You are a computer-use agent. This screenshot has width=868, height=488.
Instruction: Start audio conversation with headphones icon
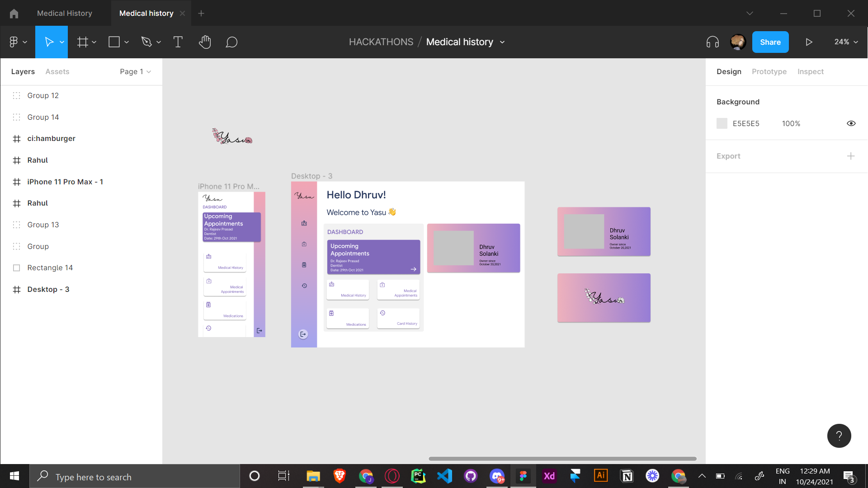tap(712, 42)
